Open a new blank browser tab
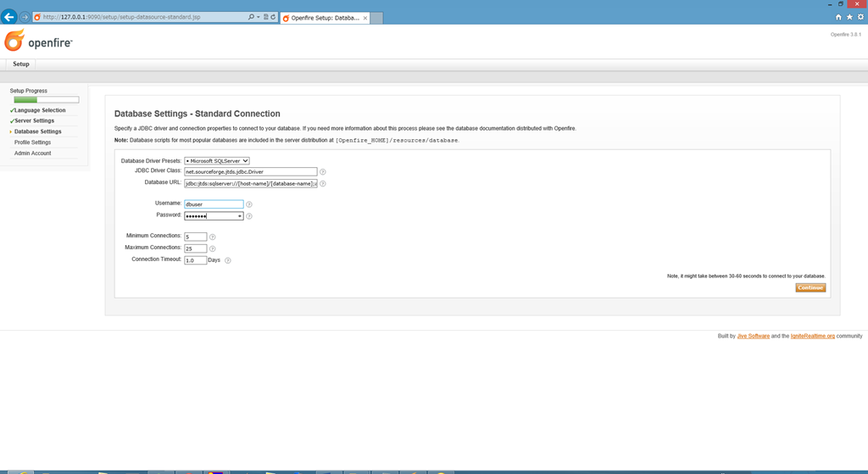The height and width of the screenshot is (474, 868). click(x=376, y=19)
